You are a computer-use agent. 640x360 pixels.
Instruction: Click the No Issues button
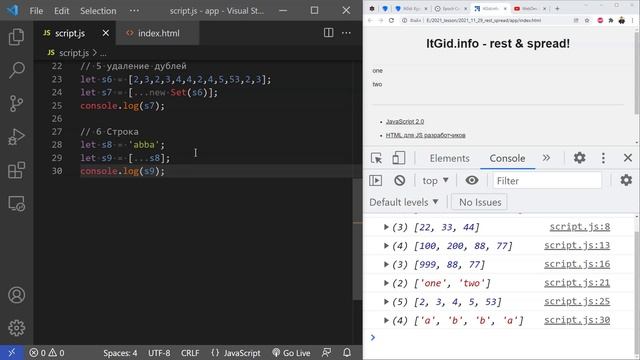[x=480, y=202]
